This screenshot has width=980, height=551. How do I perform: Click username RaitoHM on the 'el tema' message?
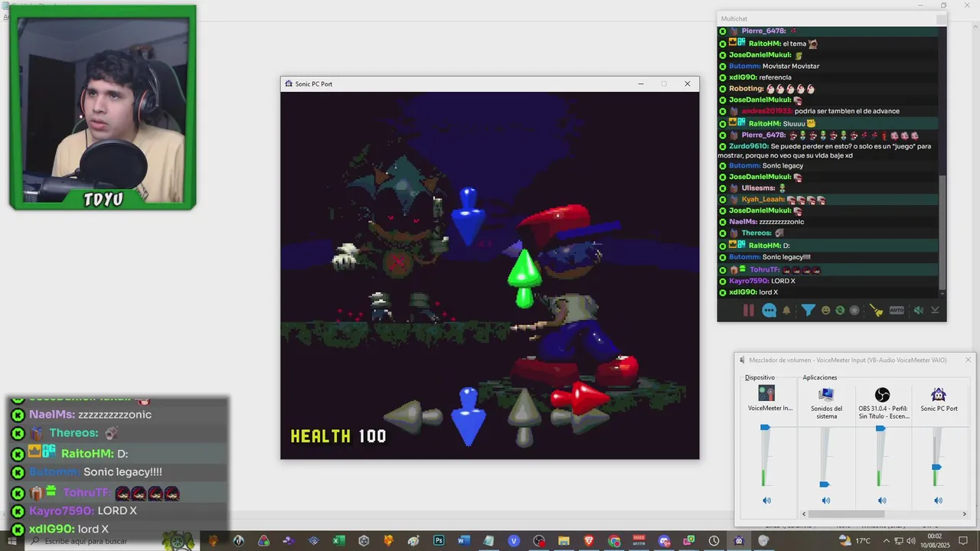pyautogui.click(x=765, y=44)
